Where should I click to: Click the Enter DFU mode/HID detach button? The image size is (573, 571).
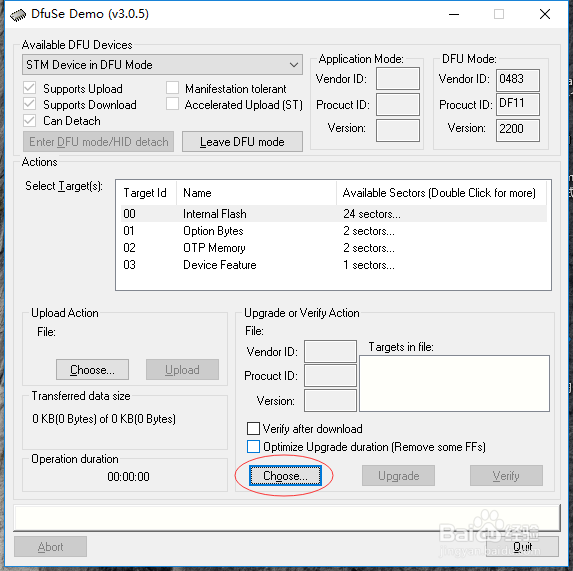pyautogui.click(x=98, y=141)
